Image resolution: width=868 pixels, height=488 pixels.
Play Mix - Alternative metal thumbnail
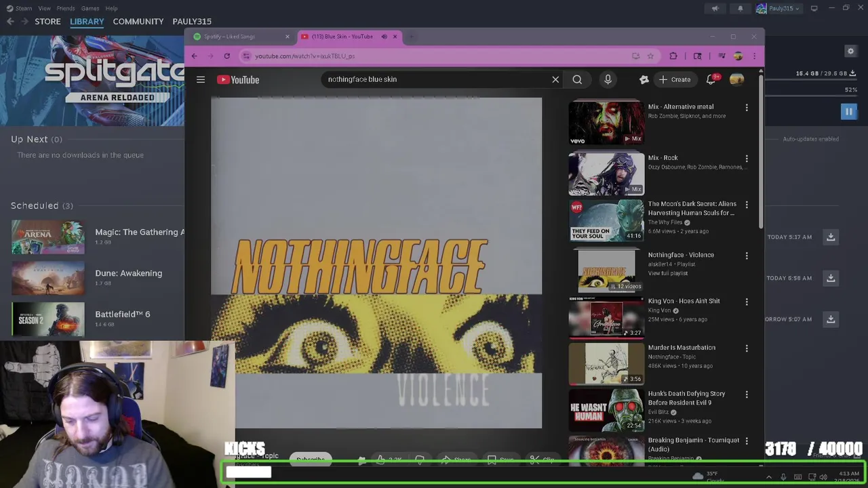pyautogui.click(x=606, y=123)
